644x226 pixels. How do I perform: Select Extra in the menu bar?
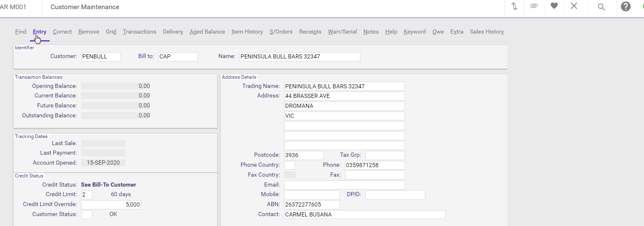point(457,32)
